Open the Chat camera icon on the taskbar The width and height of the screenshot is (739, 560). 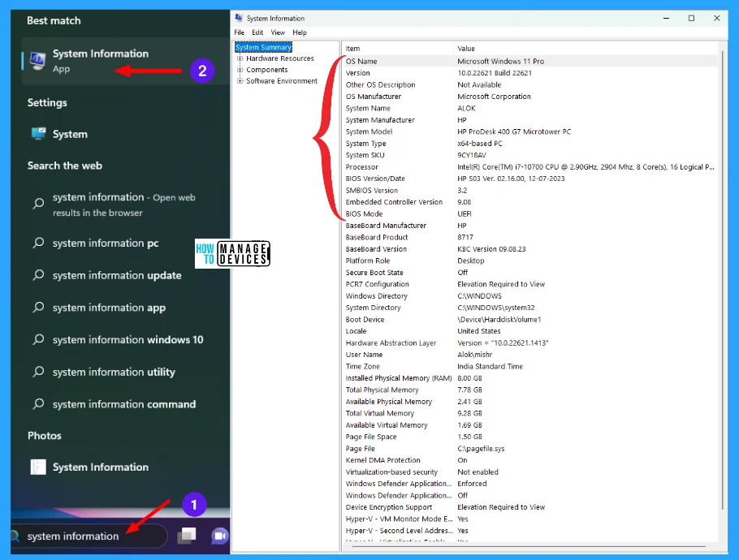click(219, 536)
